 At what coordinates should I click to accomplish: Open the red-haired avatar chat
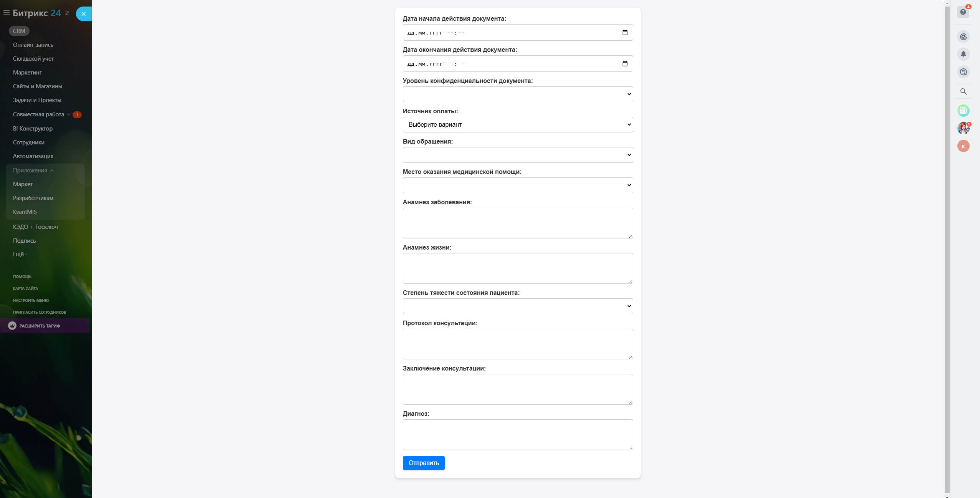963,128
